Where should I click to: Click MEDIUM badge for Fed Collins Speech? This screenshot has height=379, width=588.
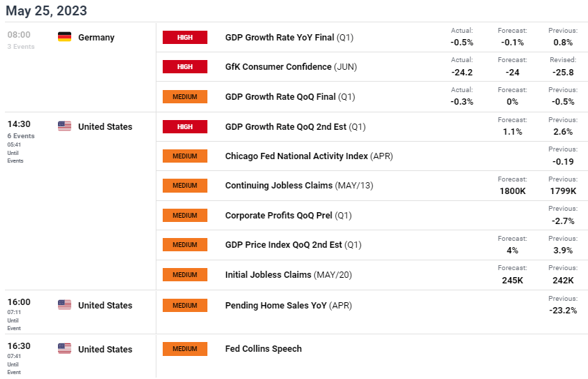tap(185, 348)
